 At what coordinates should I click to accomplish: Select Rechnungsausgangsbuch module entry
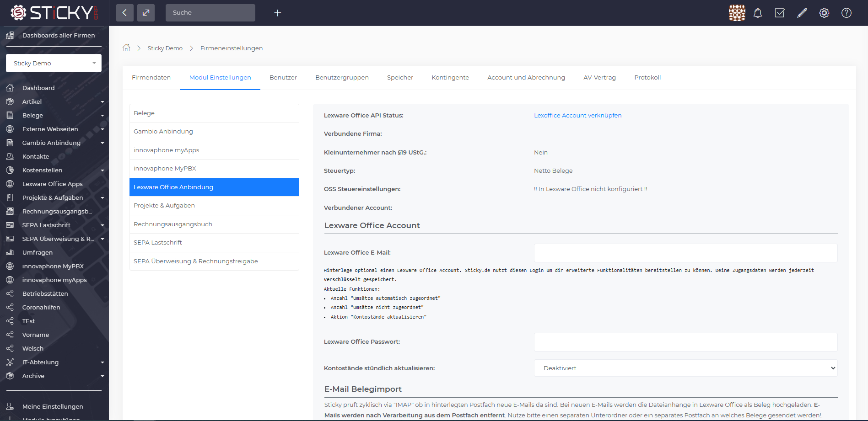tap(214, 224)
